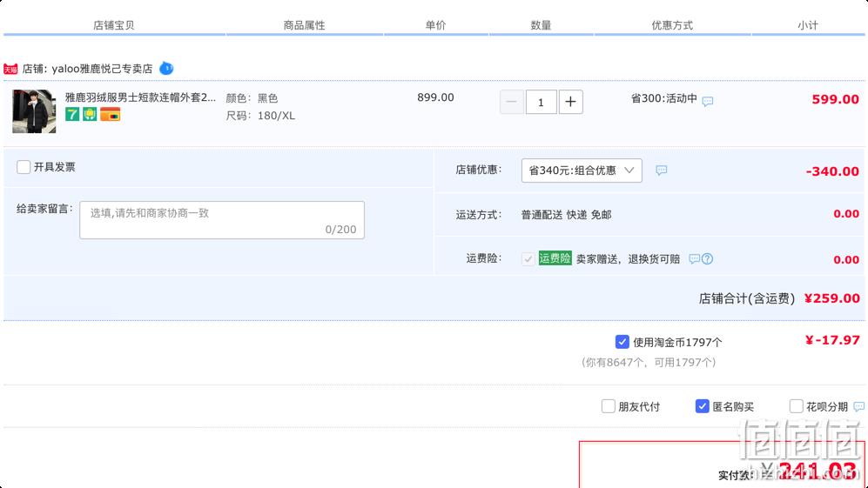Click the comment icon next to 花呗分期
Image resolution: width=868 pixels, height=488 pixels.
(858, 407)
